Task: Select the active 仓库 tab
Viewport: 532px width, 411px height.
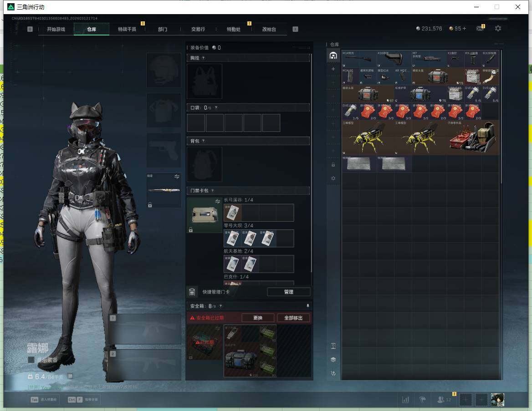Action: (92, 29)
